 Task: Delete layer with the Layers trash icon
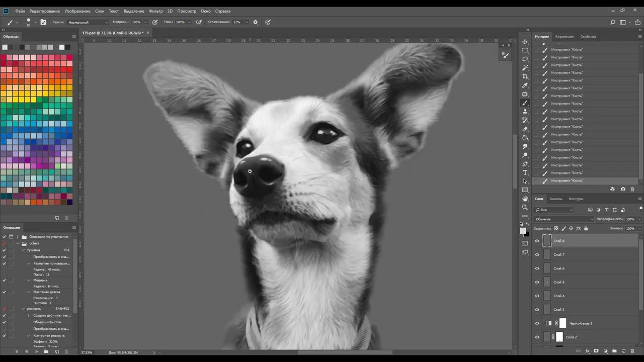pos(632,351)
